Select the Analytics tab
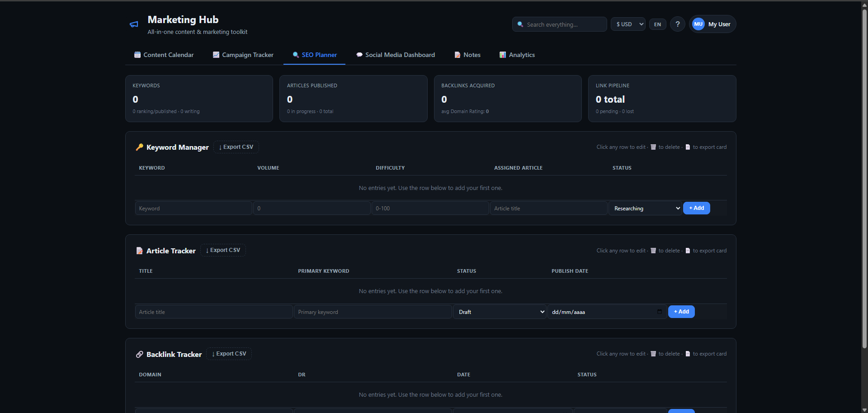868x413 pixels. click(517, 55)
